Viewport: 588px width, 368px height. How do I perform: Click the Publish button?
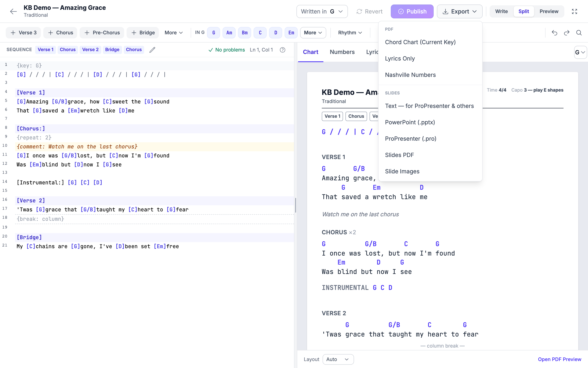412,11
